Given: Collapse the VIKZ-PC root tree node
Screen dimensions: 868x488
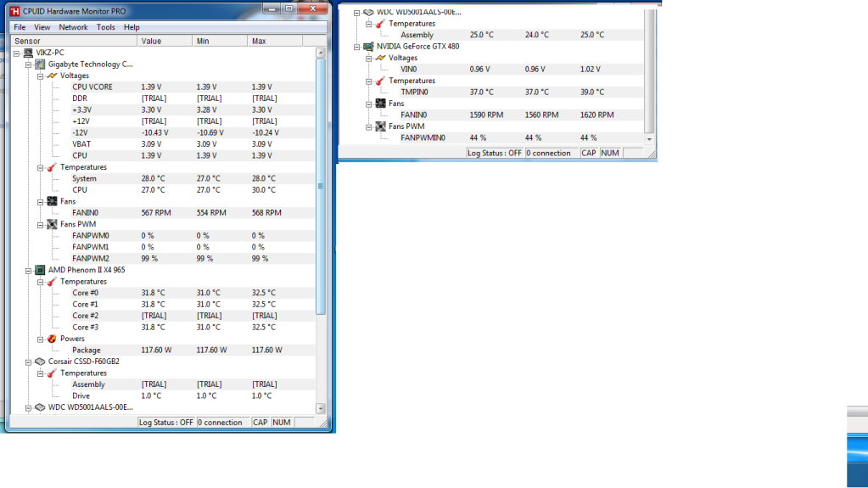Looking at the screenshot, I should pos(17,53).
